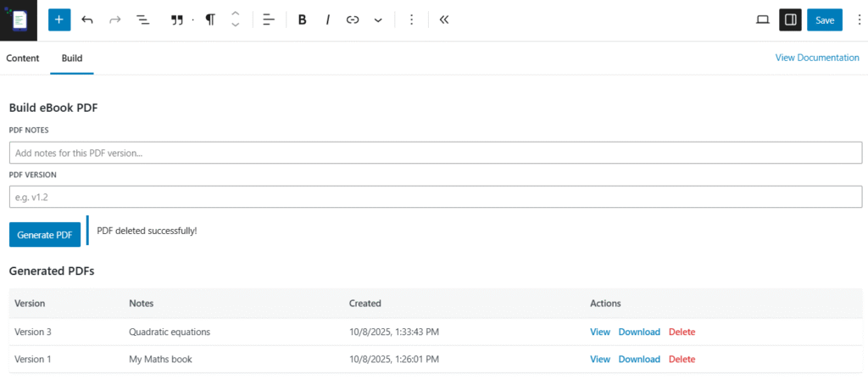Open the document overview list view
868x391 pixels.
[x=143, y=20]
